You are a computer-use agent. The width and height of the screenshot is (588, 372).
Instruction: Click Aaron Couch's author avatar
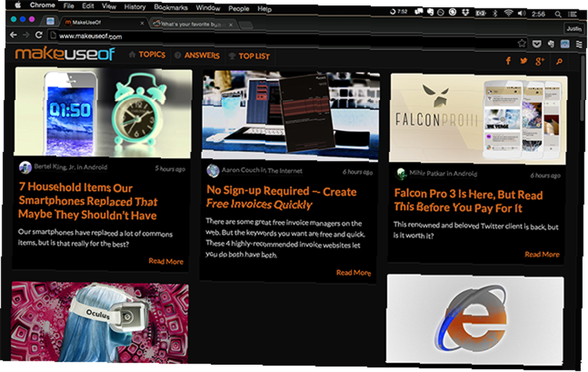point(213,171)
